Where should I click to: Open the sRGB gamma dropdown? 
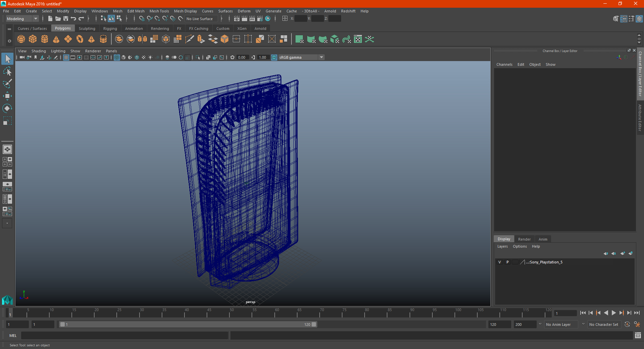click(x=301, y=57)
